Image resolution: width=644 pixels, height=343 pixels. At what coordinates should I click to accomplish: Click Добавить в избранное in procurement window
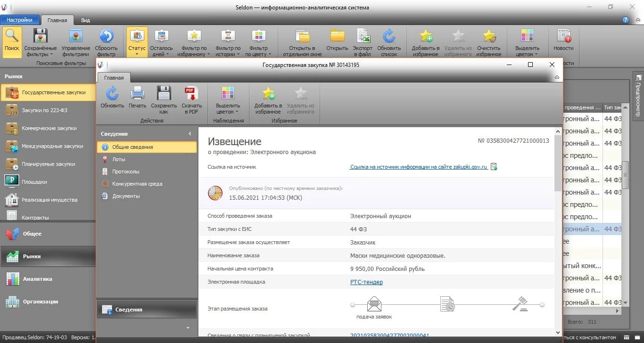coord(268,99)
